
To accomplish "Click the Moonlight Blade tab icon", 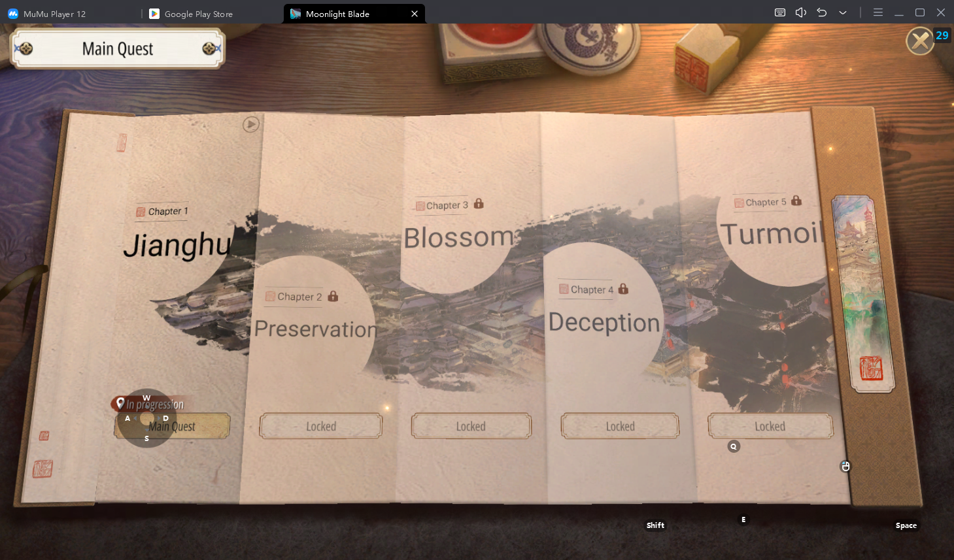I will (x=296, y=14).
